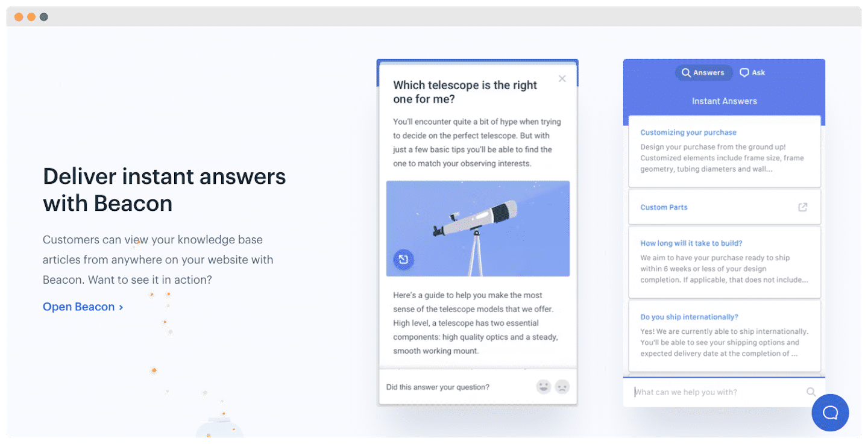
Task: Open the Beacon chat bubble button
Action: tap(830, 413)
